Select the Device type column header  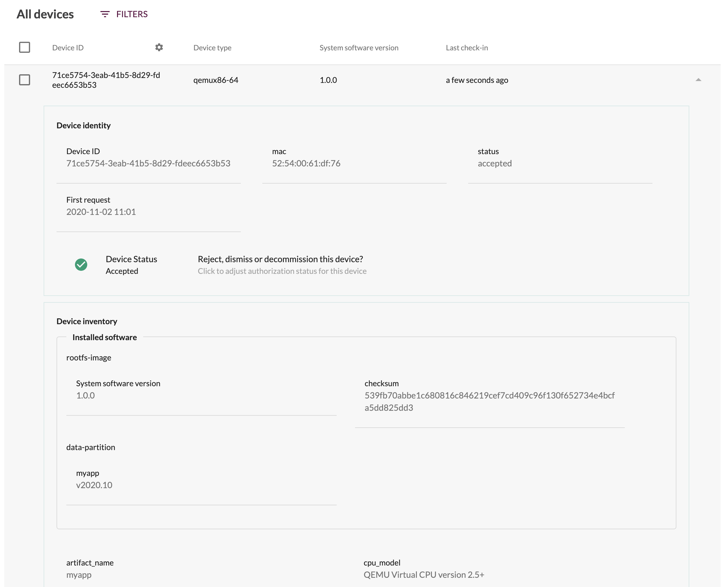[212, 47]
